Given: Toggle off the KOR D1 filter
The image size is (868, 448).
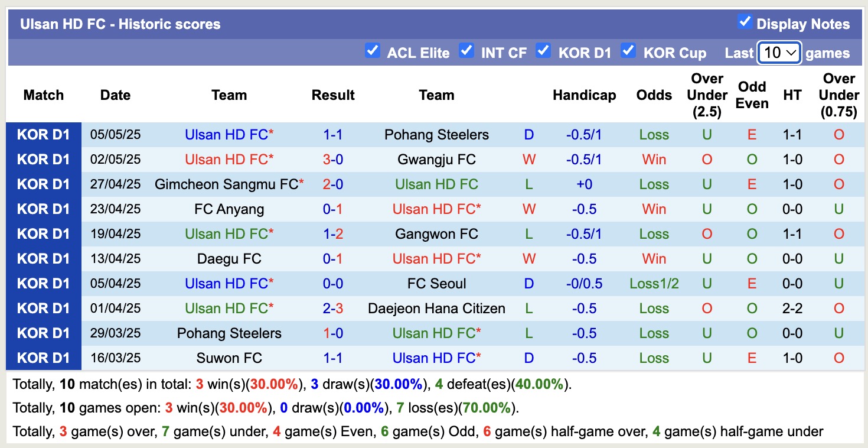Looking at the screenshot, I should pyautogui.click(x=543, y=51).
